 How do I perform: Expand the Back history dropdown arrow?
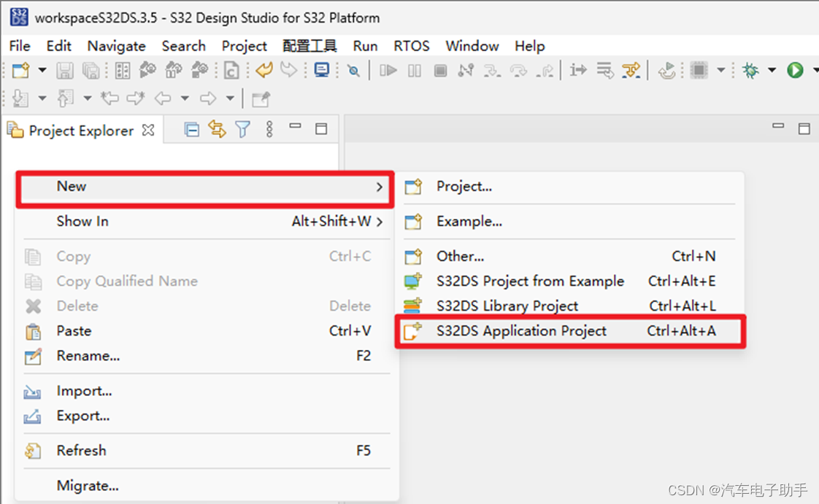185,98
